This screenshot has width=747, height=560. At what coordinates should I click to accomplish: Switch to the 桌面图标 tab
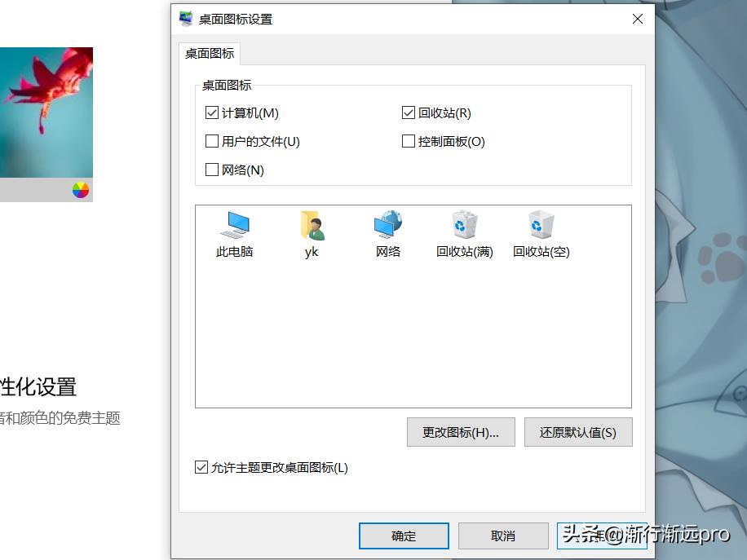[210, 53]
